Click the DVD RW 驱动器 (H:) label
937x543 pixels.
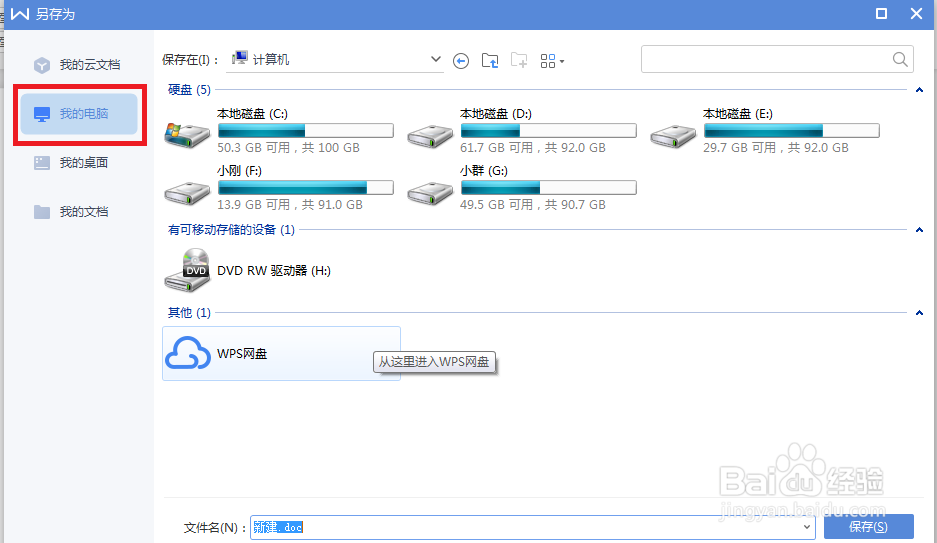click(x=274, y=271)
